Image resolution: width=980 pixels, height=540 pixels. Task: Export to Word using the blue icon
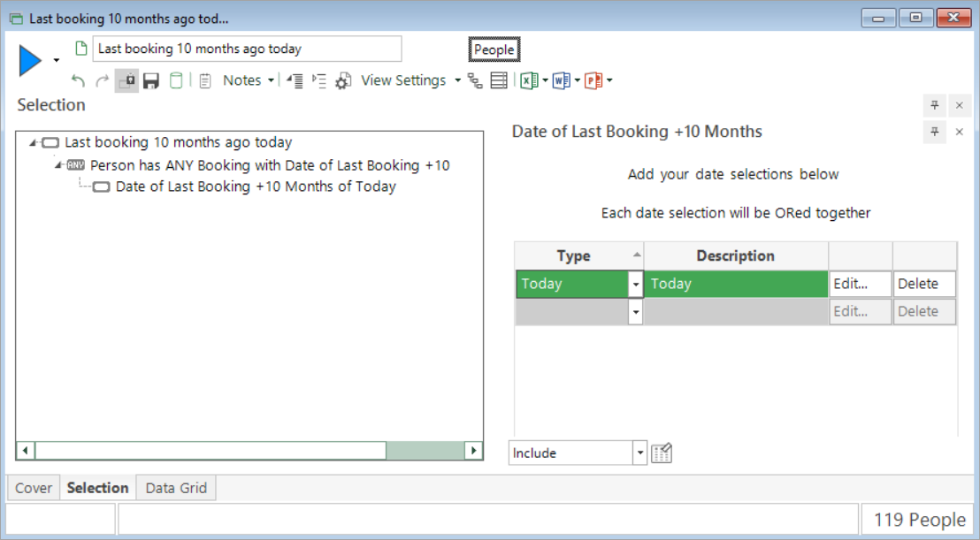click(x=561, y=80)
